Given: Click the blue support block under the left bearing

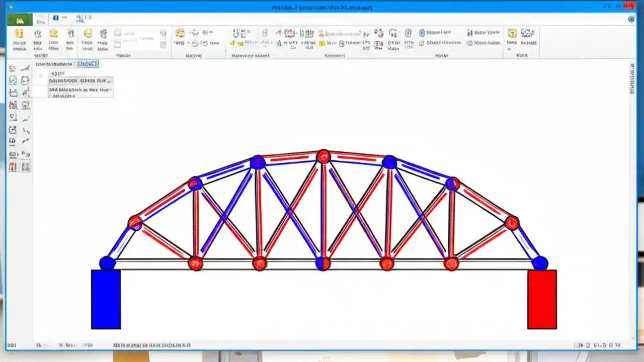Looking at the screenshot, I should coord(106,299).
